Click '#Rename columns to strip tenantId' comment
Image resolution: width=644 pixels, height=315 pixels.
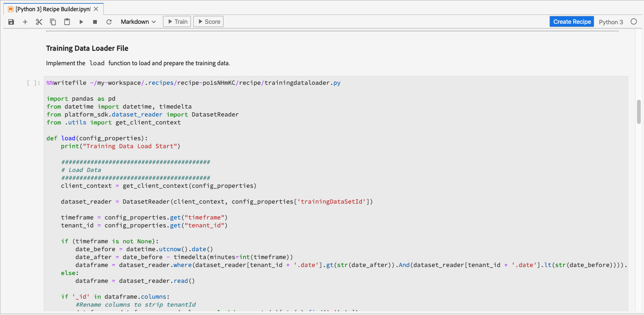pos(136,305)
